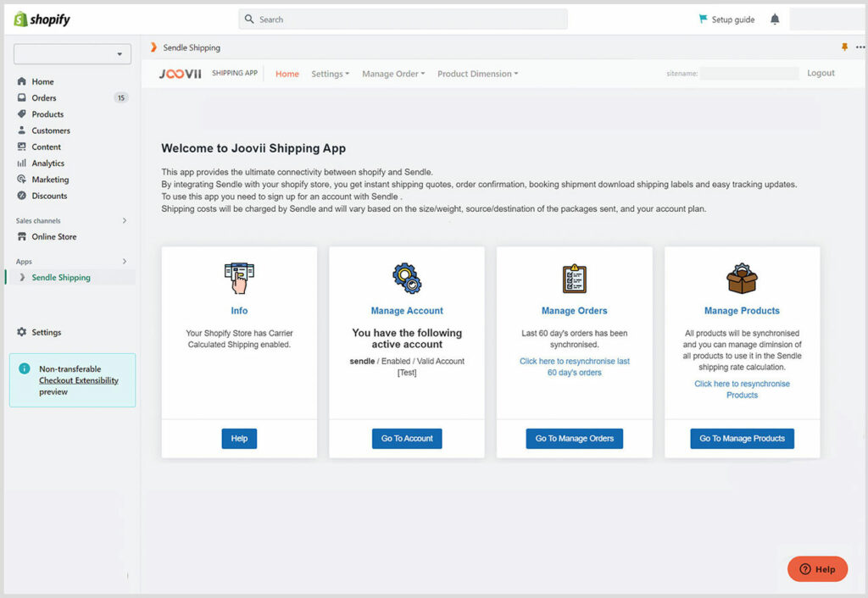Open Content in the sidebar
Viewport: 868px width, 598px height.
point(46,147)
